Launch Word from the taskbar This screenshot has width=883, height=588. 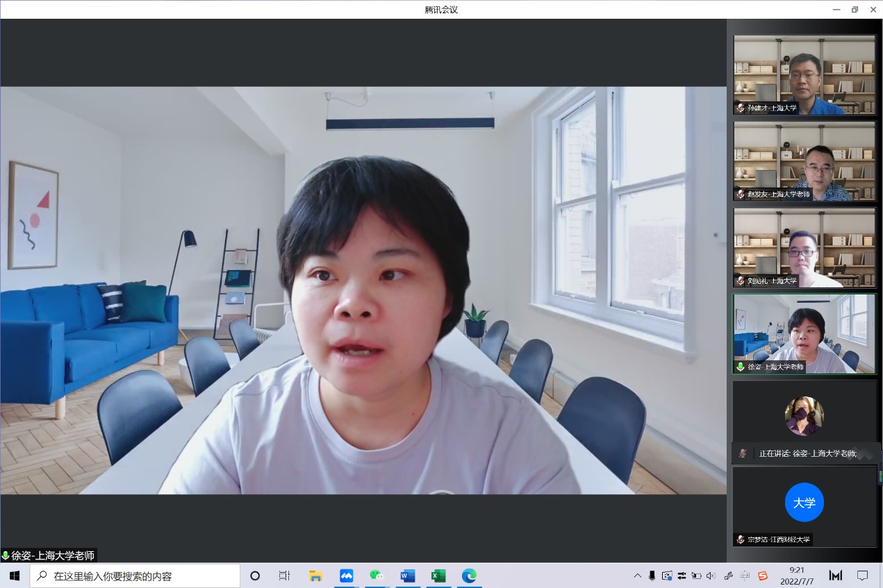[407, 576]
